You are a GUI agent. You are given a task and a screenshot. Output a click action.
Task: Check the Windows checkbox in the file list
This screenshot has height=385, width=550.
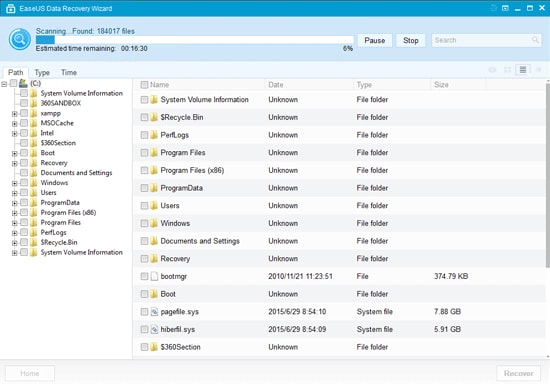[144, 223]
